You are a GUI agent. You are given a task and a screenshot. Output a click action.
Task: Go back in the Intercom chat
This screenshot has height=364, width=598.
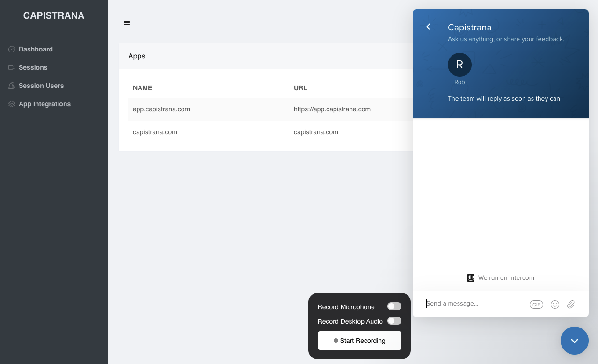point(428,27)
